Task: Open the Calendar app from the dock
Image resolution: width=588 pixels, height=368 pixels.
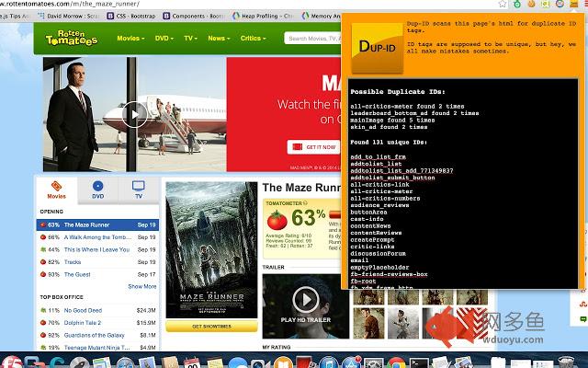Action: (x=193, y=363)
